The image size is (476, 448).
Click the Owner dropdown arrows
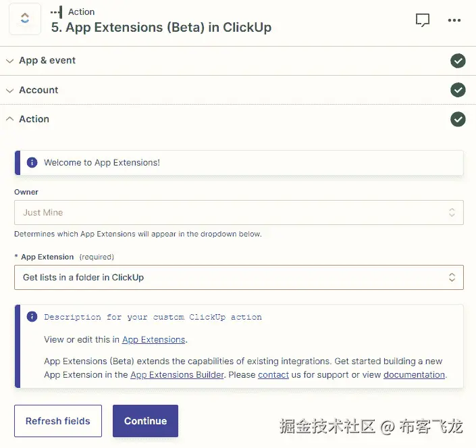coord(452,212)
